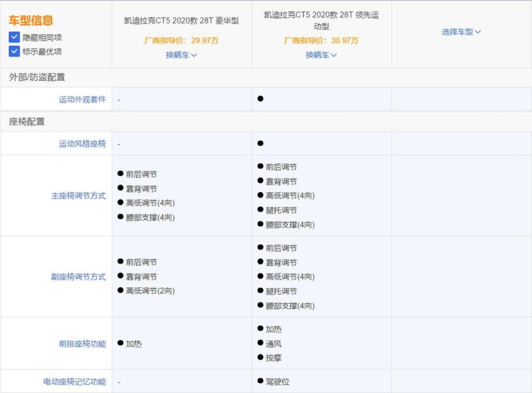This screenshot has height=393, width=532.
Task: Select the 凯迪拉克CT5 2020款 28T 豪华型 title
Action: (x=182, y=21)
